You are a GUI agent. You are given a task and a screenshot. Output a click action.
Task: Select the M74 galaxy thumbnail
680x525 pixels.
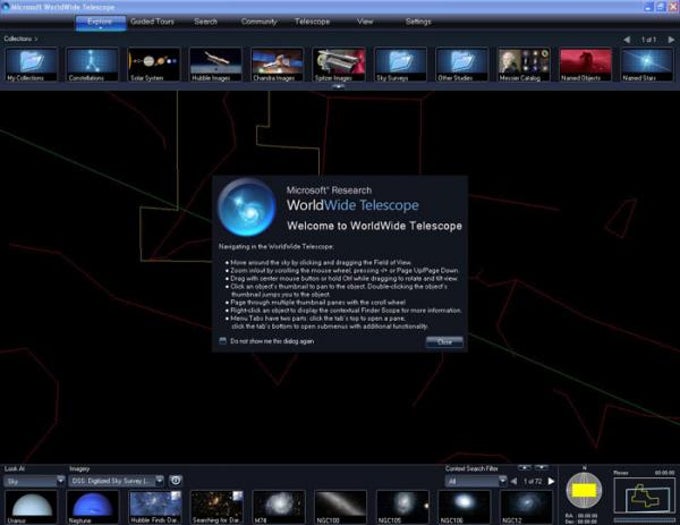click(x=279, y=507)
